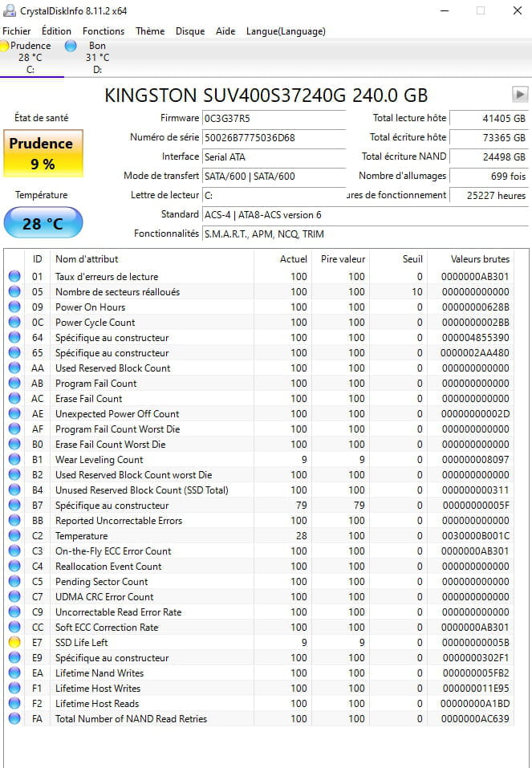
Task: Click the status icon for Lifetime Host Reads
Action: [x=14, y=703]
